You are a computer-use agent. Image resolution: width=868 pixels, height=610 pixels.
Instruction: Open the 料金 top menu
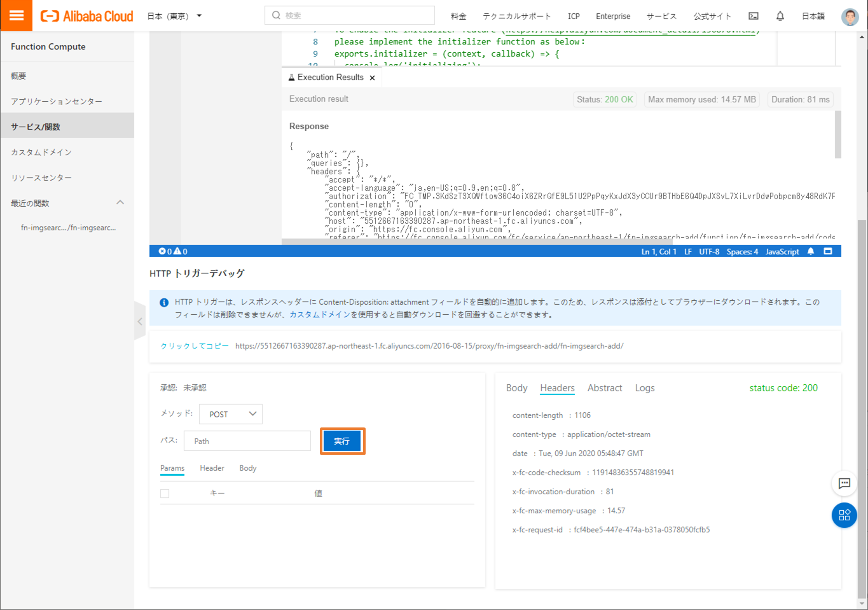click(x=458, y=16)
